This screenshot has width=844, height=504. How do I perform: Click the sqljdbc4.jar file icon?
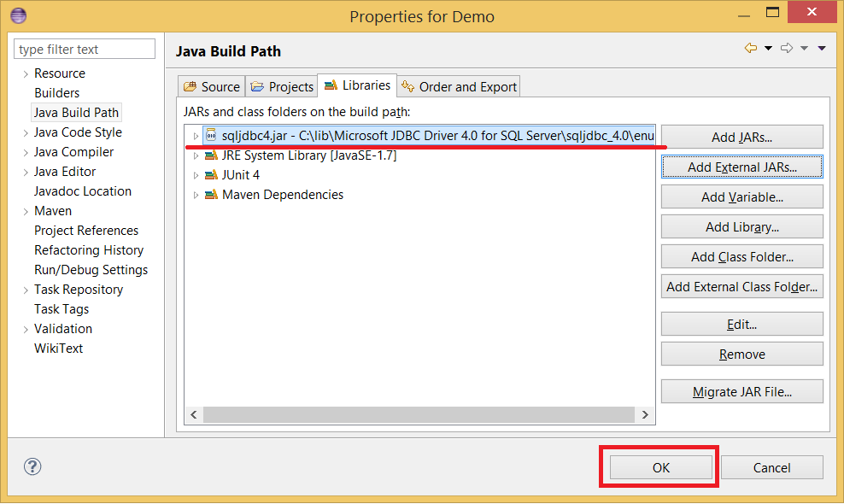point(211,134)
